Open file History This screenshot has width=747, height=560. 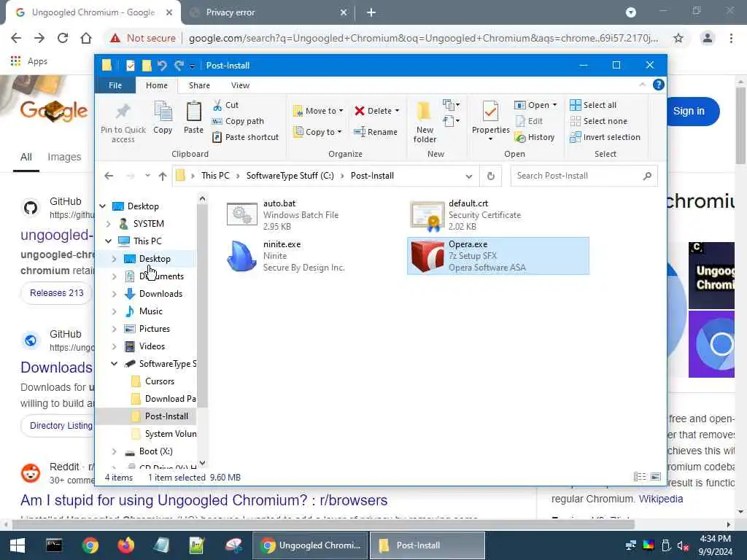535,137
